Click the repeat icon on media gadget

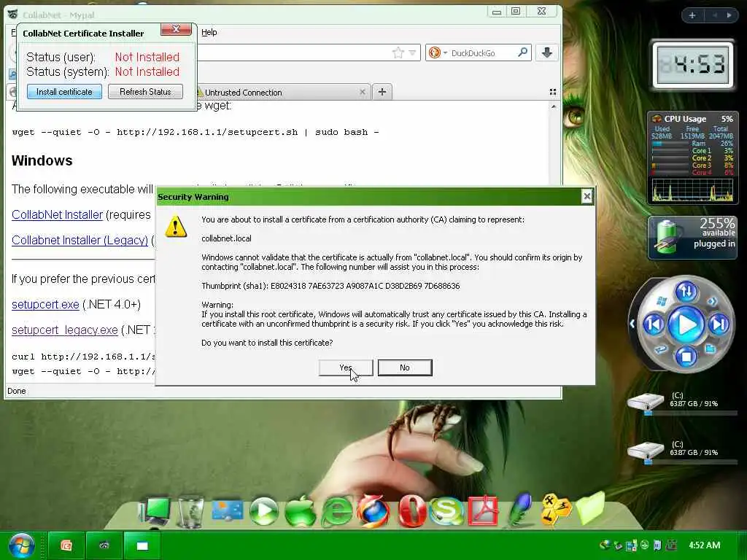click(x=661, y=349)
